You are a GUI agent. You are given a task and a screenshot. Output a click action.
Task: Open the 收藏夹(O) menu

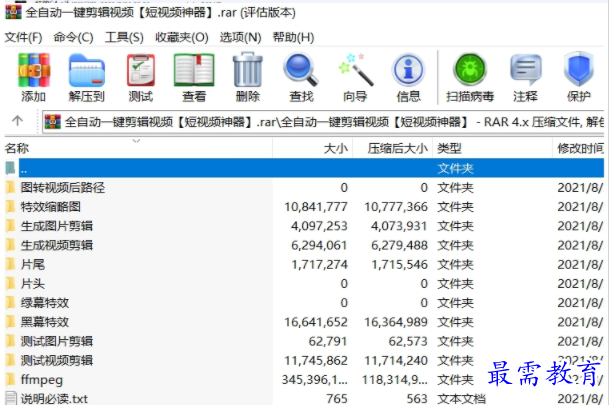click(x=182, y=37)
